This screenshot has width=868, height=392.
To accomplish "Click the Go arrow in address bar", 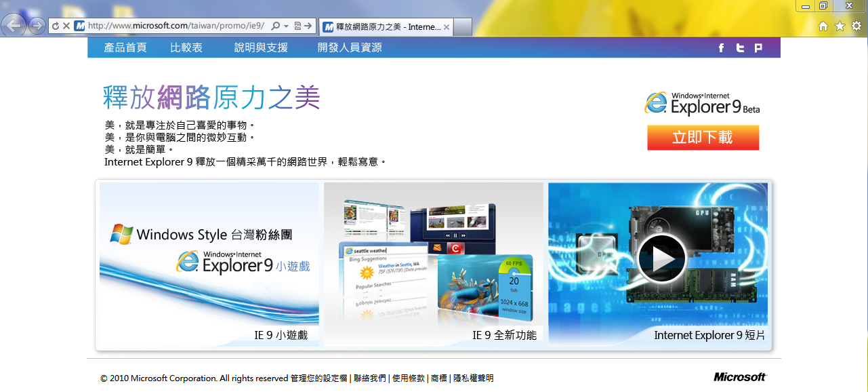I will pyautogui.click(x=308, y=26).
